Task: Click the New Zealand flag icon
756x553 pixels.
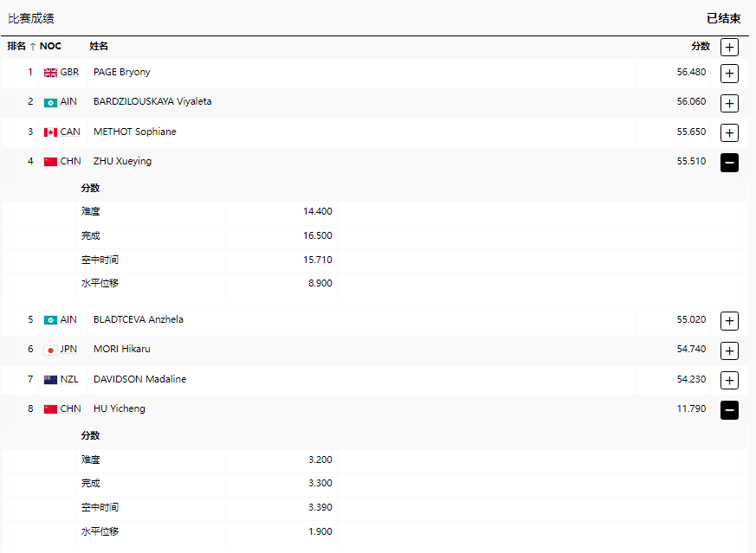Action: tap(50, 380)
